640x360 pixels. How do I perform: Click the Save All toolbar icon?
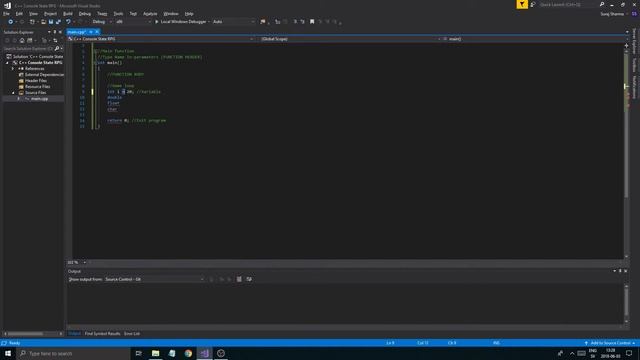[58, 22]
